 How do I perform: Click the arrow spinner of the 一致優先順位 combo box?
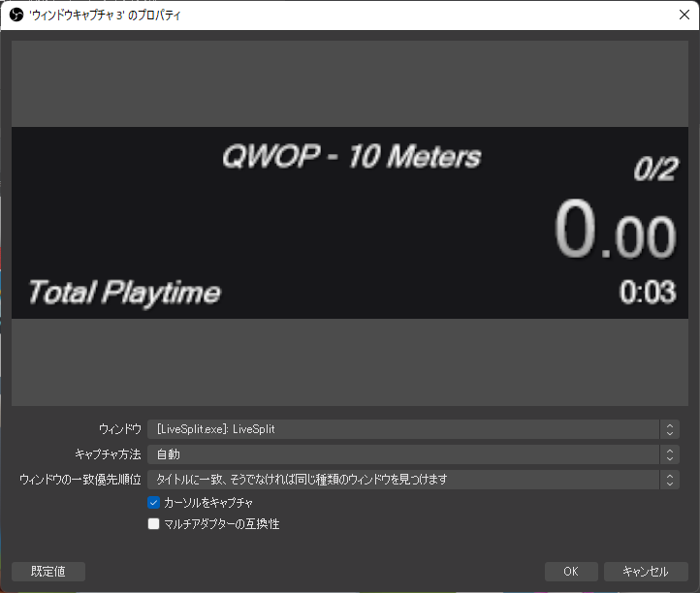[670, 480]
